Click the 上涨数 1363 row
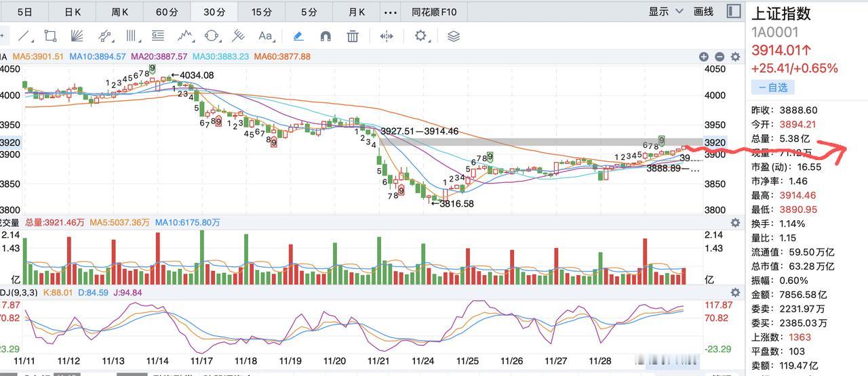 coord(781,337)
